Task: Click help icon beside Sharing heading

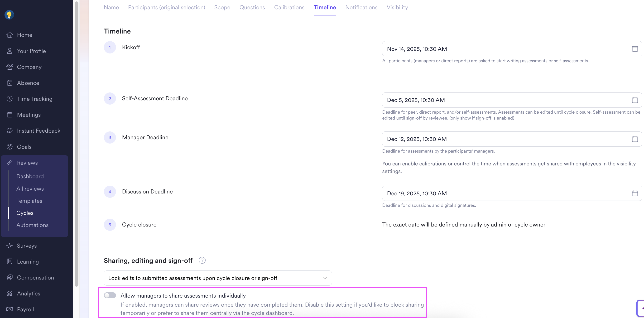Action: pos(202,260)
